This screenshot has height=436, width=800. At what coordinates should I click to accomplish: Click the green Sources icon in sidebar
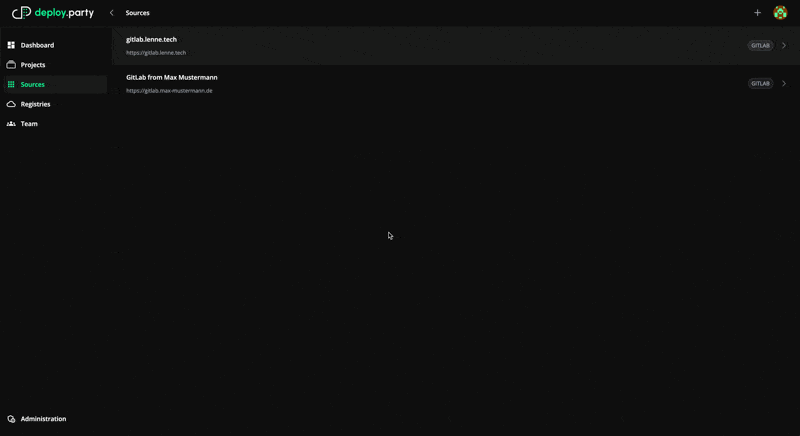click(11, 85)
